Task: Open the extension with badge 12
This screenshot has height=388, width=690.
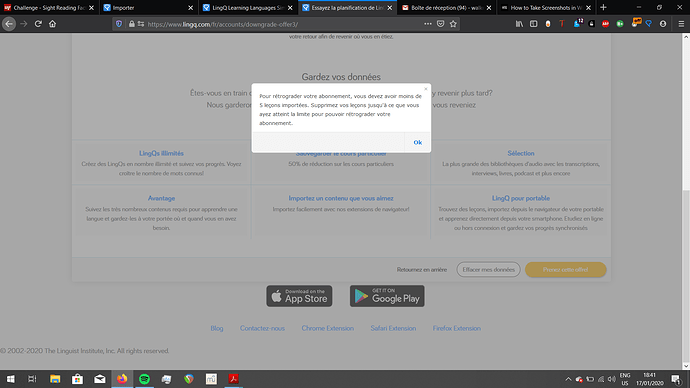Action: (x=577, y=23)
